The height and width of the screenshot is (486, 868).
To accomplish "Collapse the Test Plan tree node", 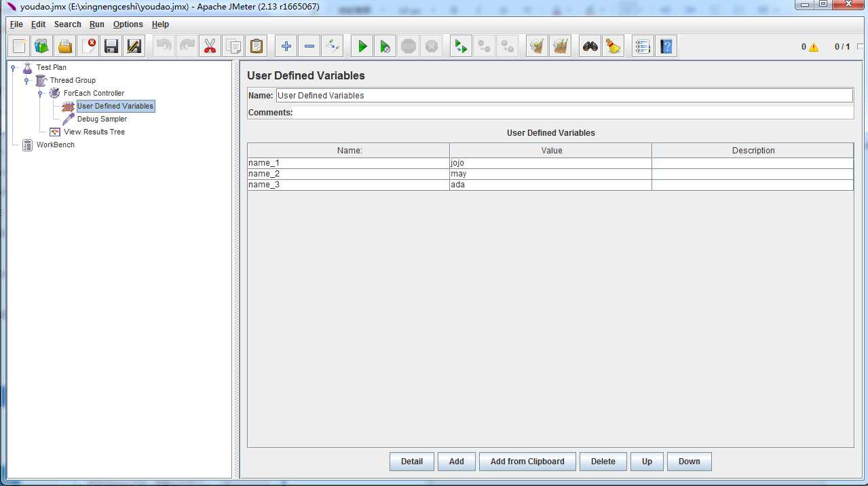I will (13, 68).
